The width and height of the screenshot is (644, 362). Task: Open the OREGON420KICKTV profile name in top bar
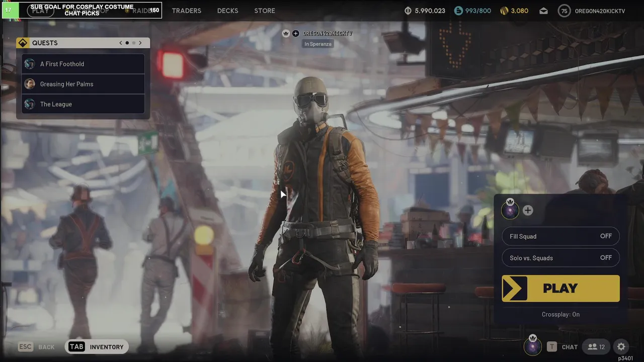600,11
